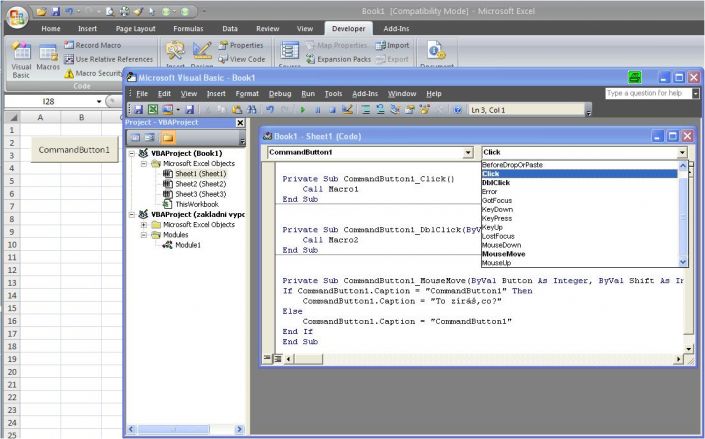Open the Click procedure dropdown arrow
Image resolution: width=705 pixels, height=439 pixels.
coord(682,152)
